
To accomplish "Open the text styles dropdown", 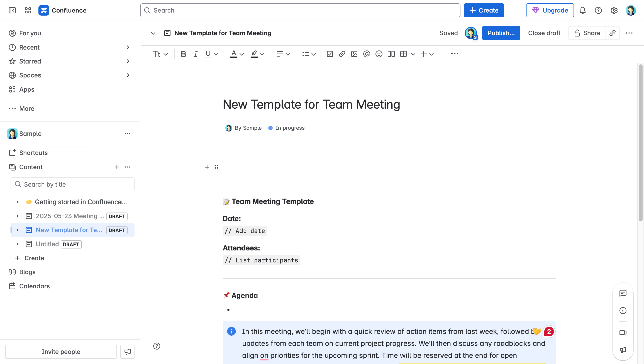I will 160,54.
